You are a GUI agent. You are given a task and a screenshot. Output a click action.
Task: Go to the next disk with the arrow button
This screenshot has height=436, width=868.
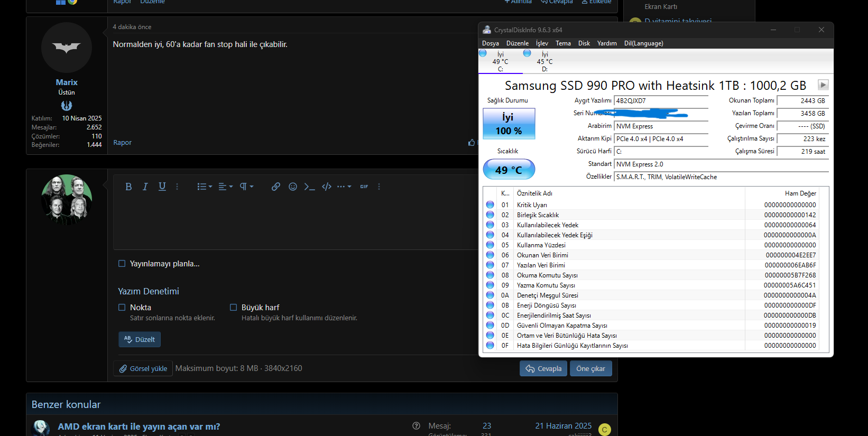coord(823,85)
